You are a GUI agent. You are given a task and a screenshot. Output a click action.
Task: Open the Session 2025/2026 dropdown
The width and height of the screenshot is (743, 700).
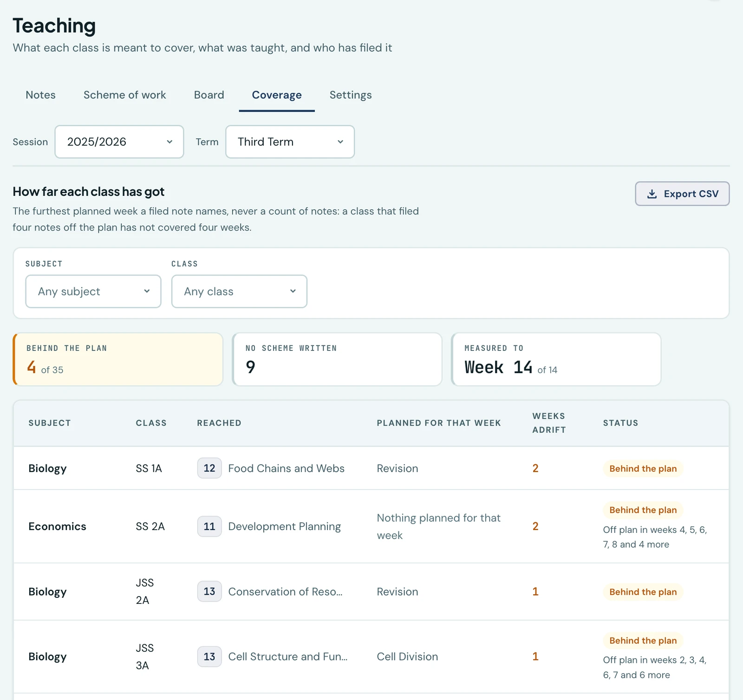tap(119, 142)
